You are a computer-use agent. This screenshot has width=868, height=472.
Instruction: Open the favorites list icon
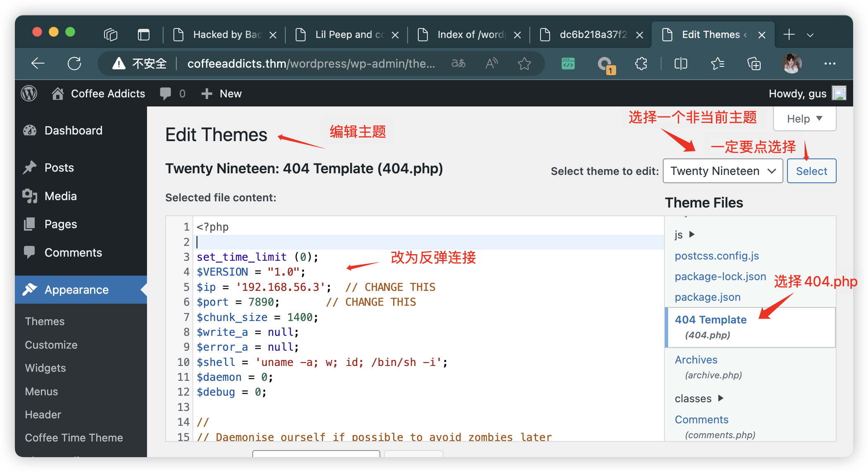(718, 64)
